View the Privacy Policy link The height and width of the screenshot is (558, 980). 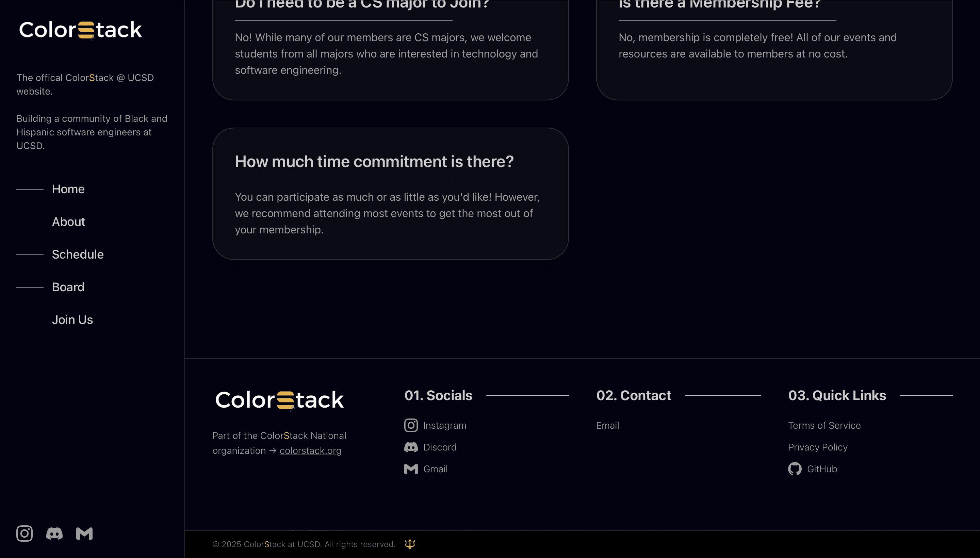coord(818,447)
